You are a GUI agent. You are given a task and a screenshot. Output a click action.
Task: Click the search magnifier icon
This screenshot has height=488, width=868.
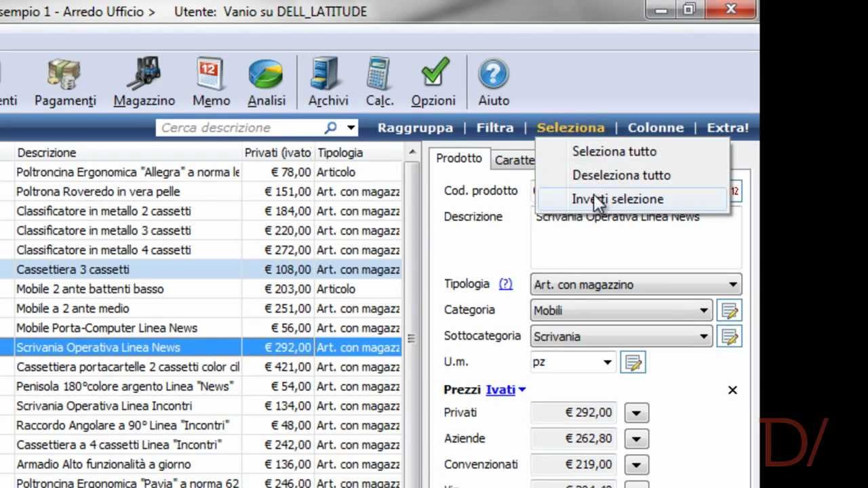pos(330,127)
